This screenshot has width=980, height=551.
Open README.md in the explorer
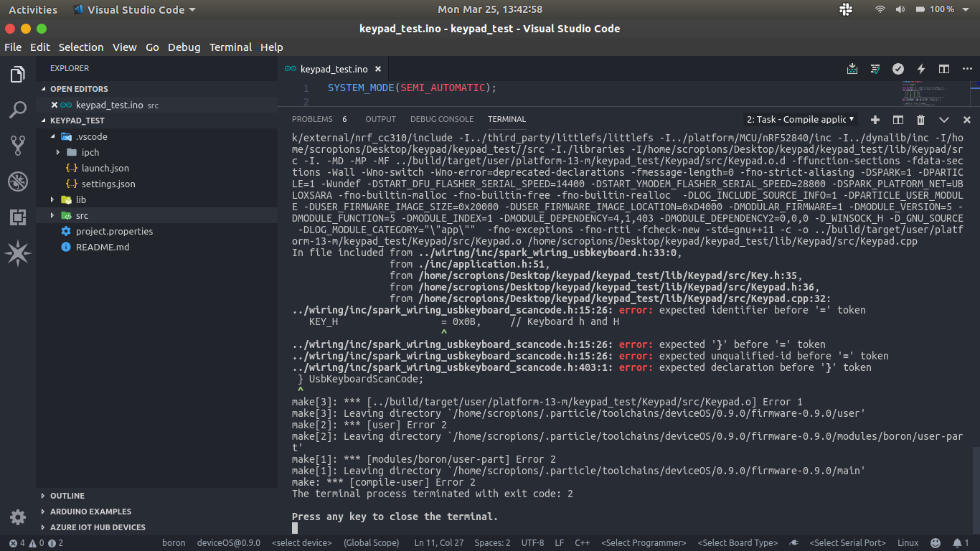[103, 247]
